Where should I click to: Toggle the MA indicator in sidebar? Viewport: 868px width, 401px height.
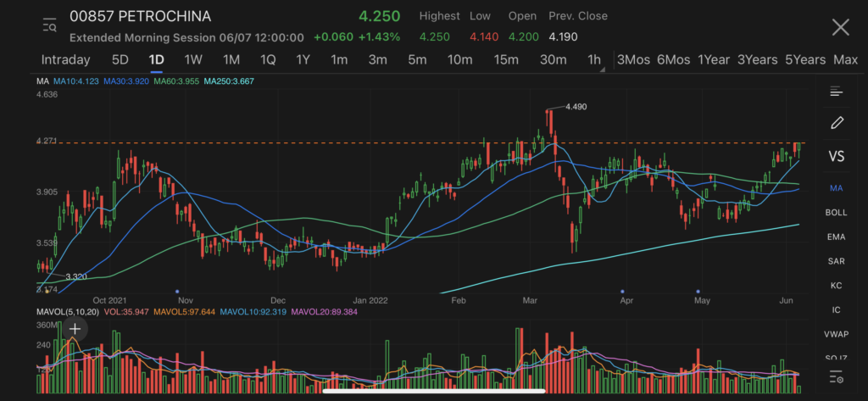pyautogui.click(x=836, y=188)
